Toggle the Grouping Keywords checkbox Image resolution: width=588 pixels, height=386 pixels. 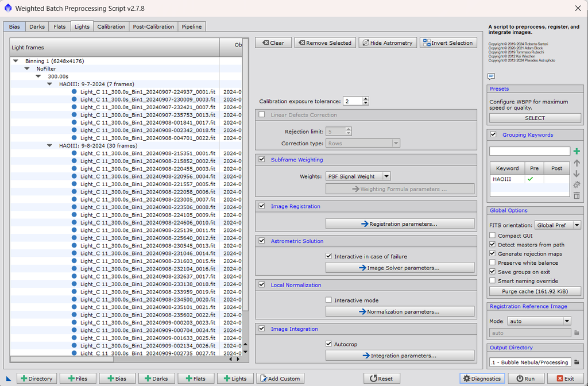493,134
